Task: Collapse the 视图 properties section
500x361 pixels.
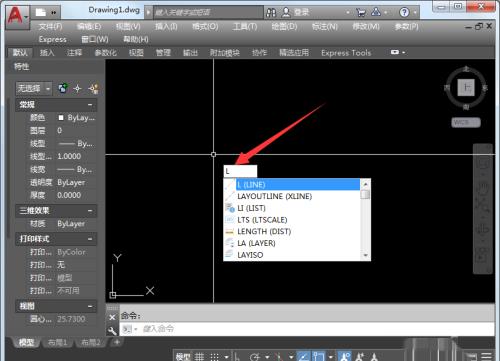Action: (x=90, y=306)
